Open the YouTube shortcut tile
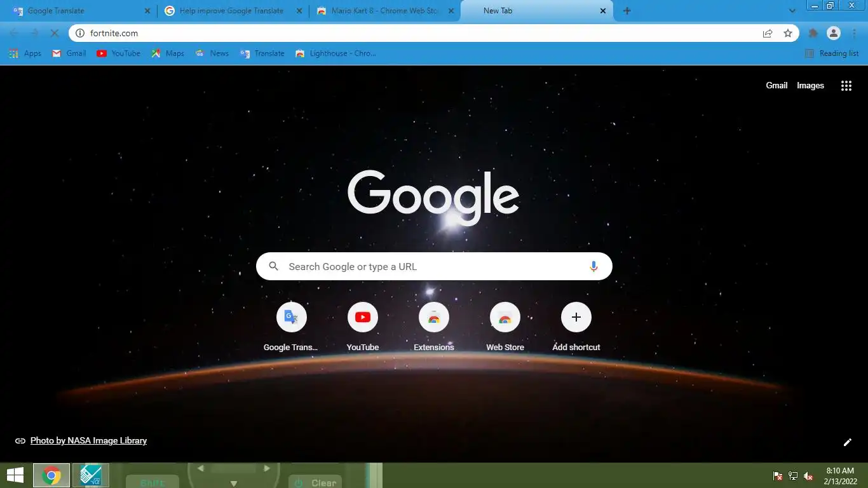 coord(363,327)
